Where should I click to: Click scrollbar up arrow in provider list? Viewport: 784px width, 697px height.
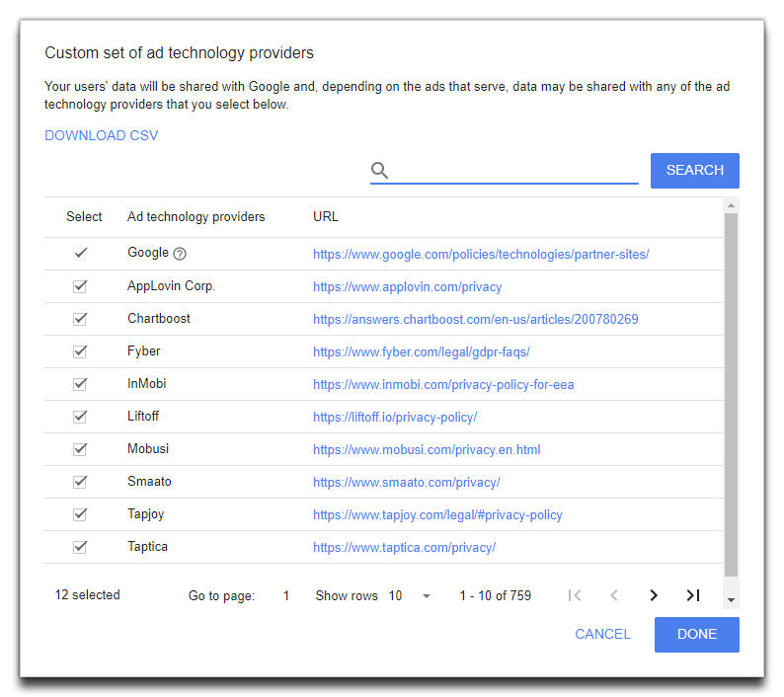tap(731, 205)
